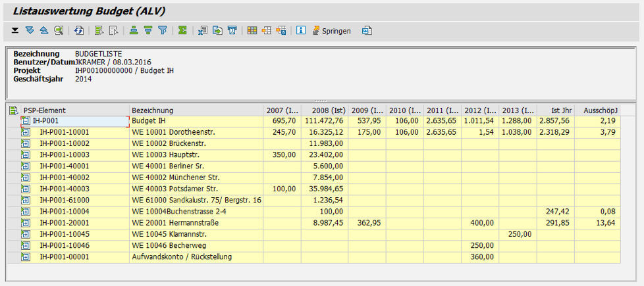Expand the IH-P001-40003 tree node
Screen dimensions: 644x286
click(x=25, y=189)
